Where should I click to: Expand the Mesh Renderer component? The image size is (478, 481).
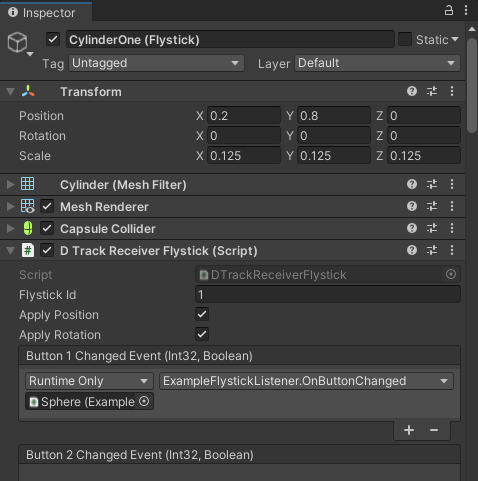click(x=11, y=206)
